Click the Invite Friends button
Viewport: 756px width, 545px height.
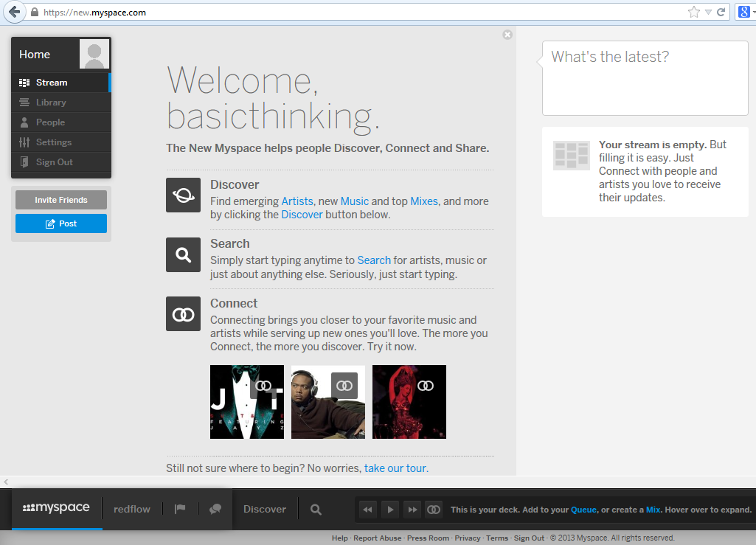pyautogui.click(x=61, y=200)
